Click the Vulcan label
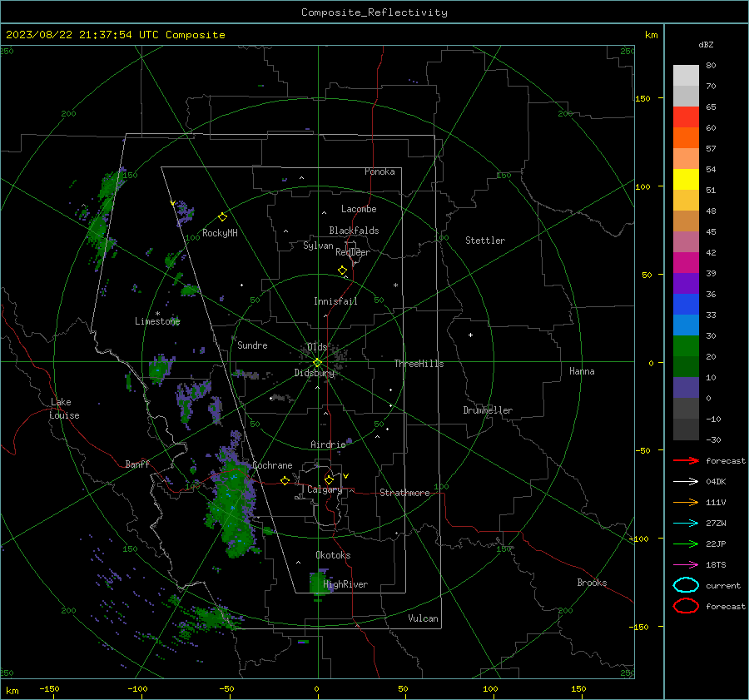The image size is (749, 700). (423, 618)
